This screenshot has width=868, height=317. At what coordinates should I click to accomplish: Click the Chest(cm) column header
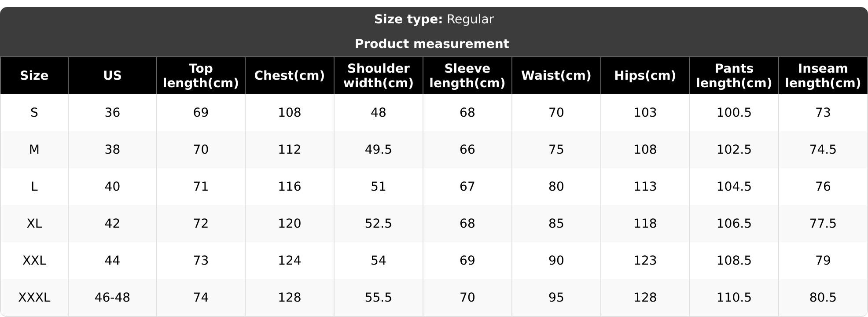click(290, 76)
